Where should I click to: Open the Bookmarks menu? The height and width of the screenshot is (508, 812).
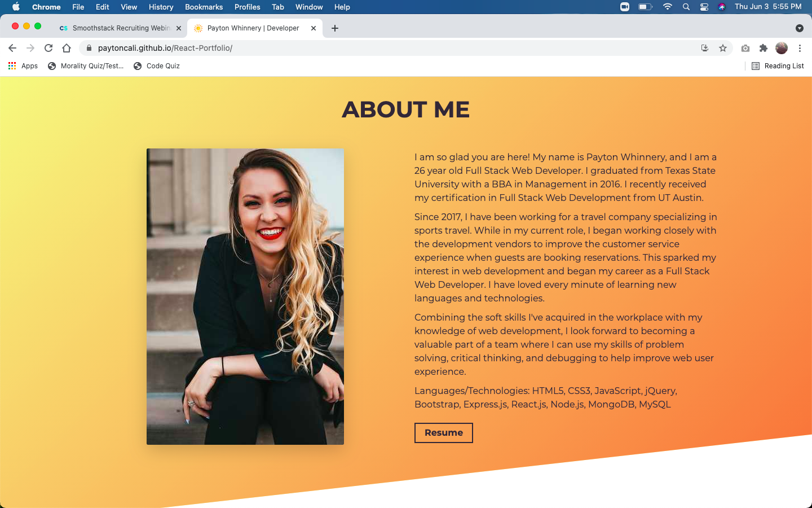(204, 7)
